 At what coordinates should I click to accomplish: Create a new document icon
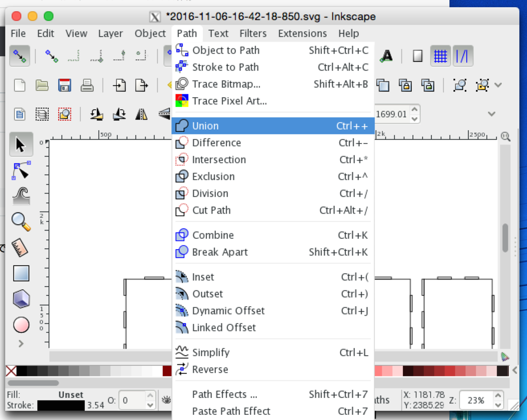point(20,85)
